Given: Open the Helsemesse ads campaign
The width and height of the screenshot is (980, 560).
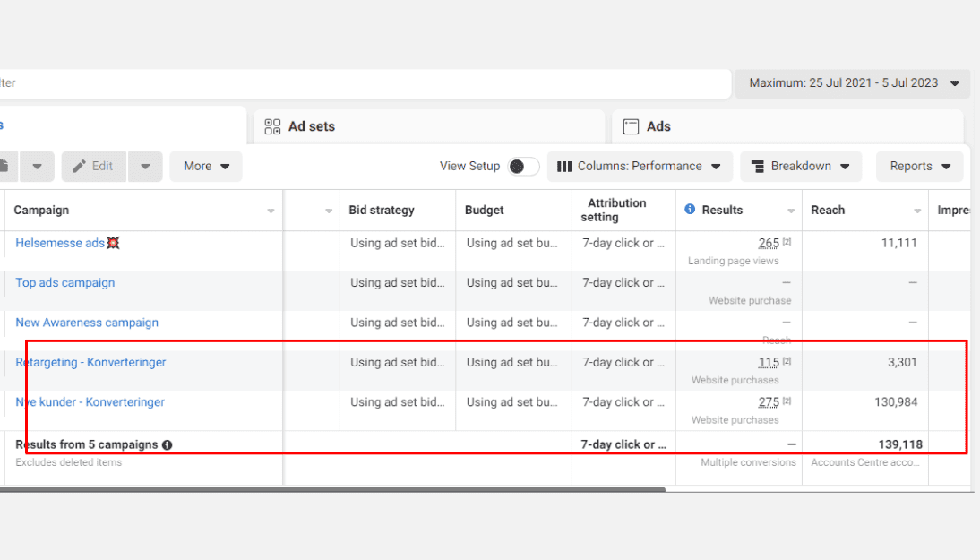Looking at the screenshot, I should (60, 243).
